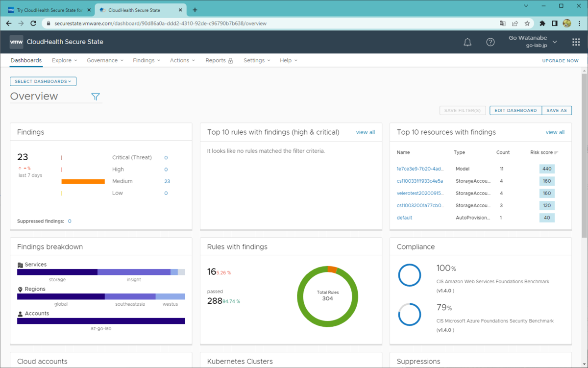The width and height of the screenshot is (588, 368).
Task: Open resource cs110032001a77cb0 link
Action: pyautogui.click(x=420, y=205)
